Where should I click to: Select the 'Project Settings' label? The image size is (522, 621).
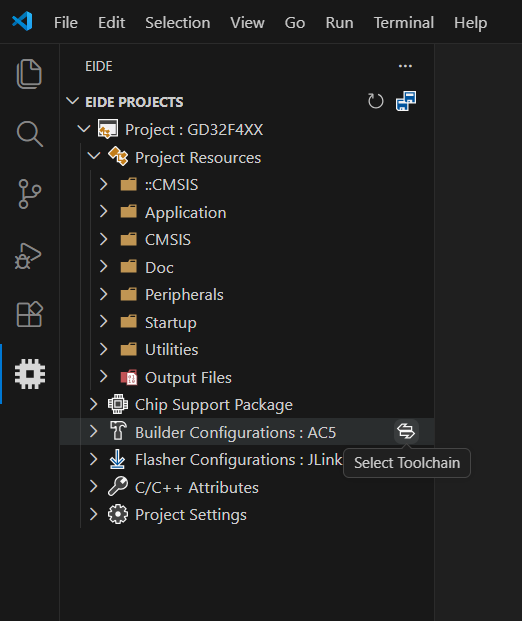(191, 515)
